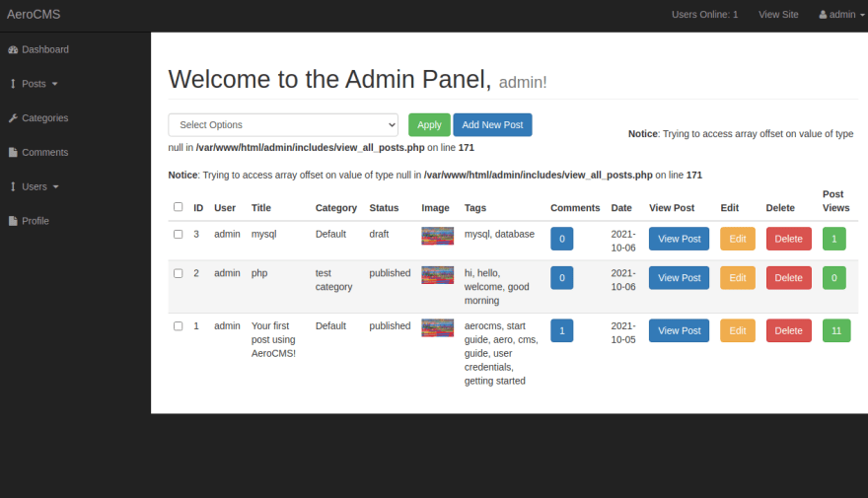Click the Dashboard gauge icon in sidebar
Screen dimensions: 868x498
(13, 49)
